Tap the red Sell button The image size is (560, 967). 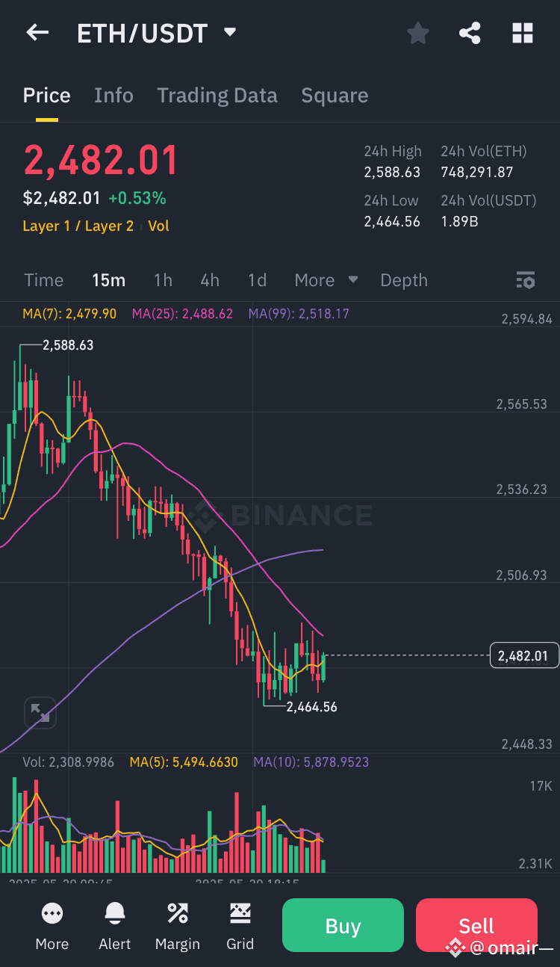point(476,926)
